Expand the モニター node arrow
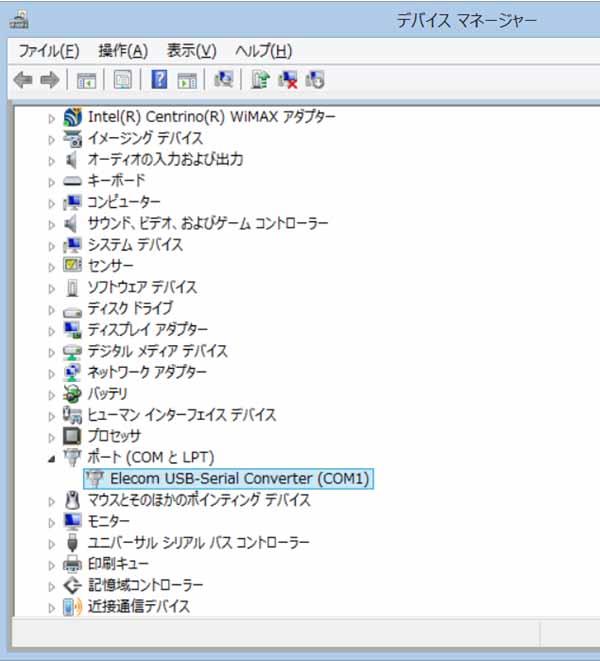This screenshot has width=600, height=661. point(51,523)
